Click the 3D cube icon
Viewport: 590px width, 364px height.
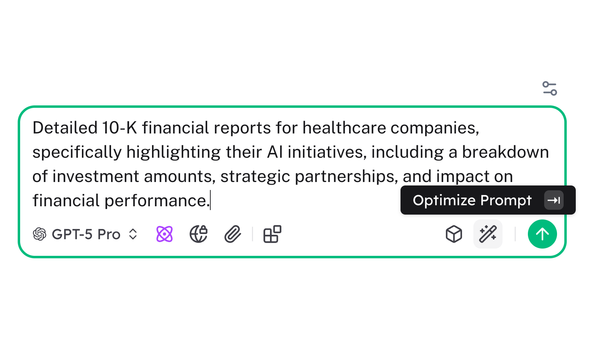coord(454,234)
